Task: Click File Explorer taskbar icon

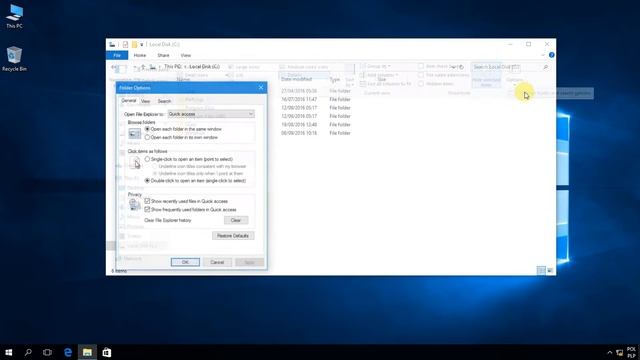Action: pos(87,352)
